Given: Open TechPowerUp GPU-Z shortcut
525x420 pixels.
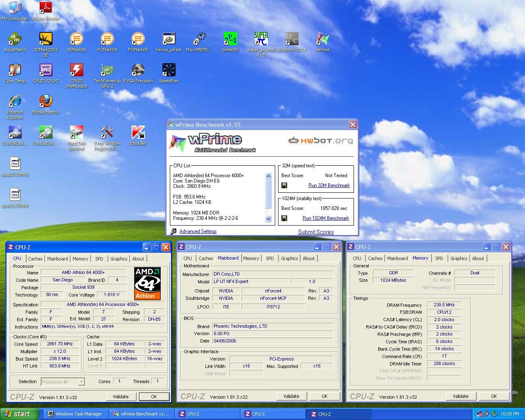Looking at the screenshot, I should click(x=107, y=75).
